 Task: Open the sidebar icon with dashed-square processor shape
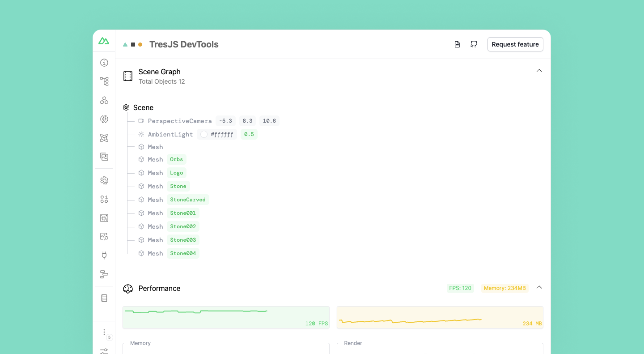[104, 218]
